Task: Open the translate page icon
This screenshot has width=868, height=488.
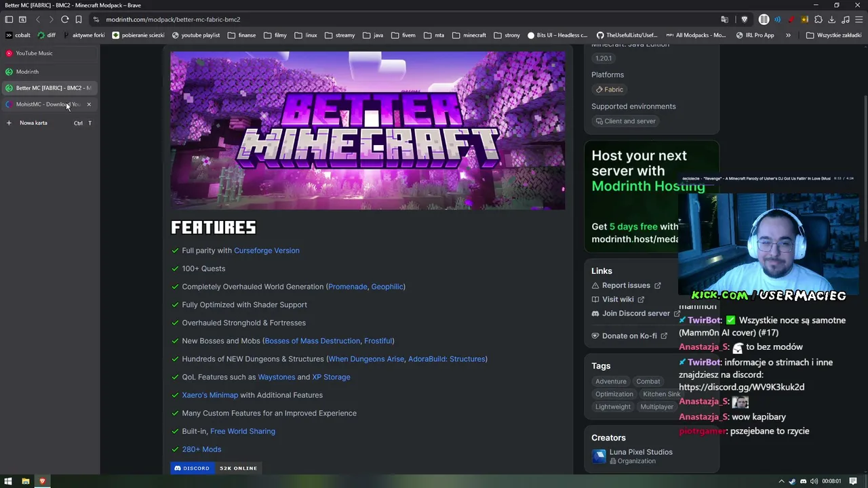Action: click(x=725, y=20)
